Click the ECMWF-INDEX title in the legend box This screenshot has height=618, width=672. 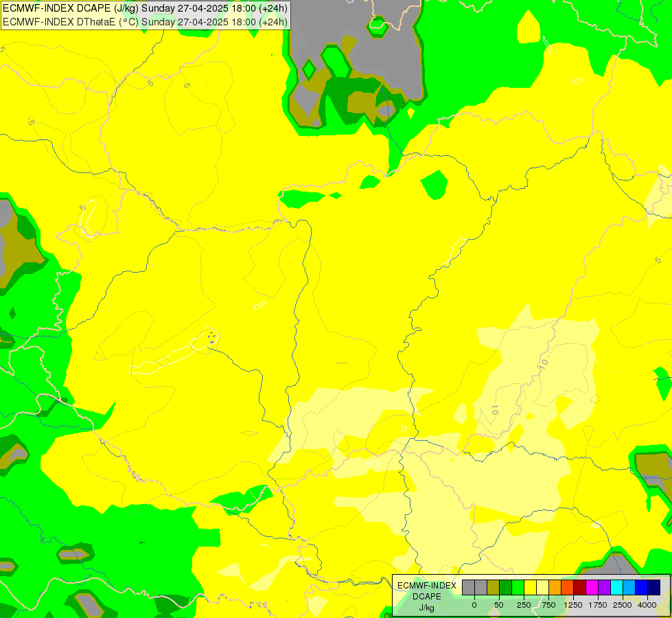coord(427,586)
